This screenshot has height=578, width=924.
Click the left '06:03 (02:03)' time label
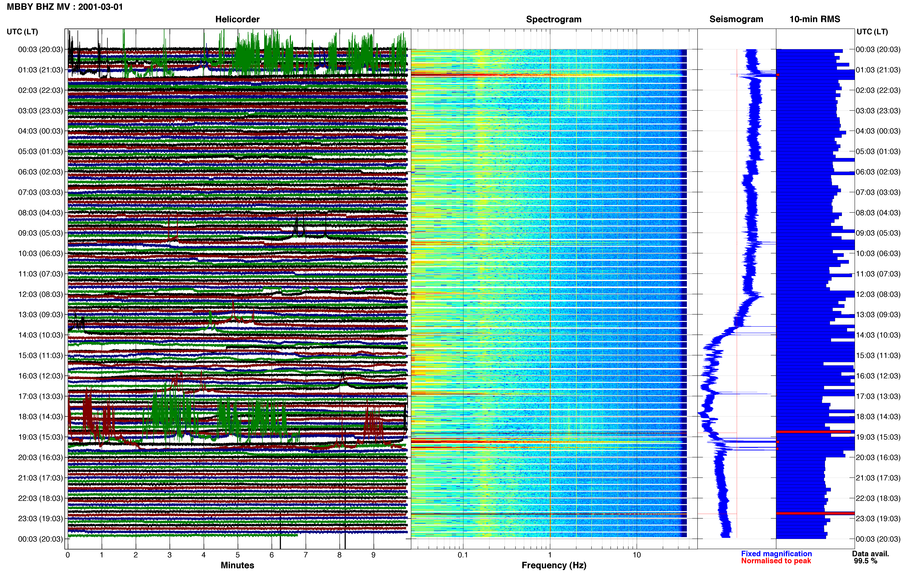[41, 172]
